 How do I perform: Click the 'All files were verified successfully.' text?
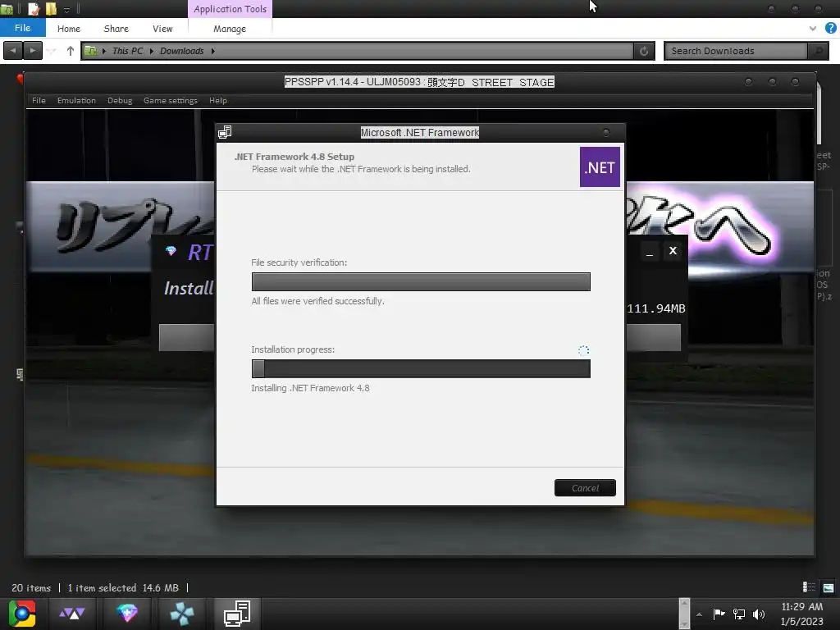click(x=317, y=301)
